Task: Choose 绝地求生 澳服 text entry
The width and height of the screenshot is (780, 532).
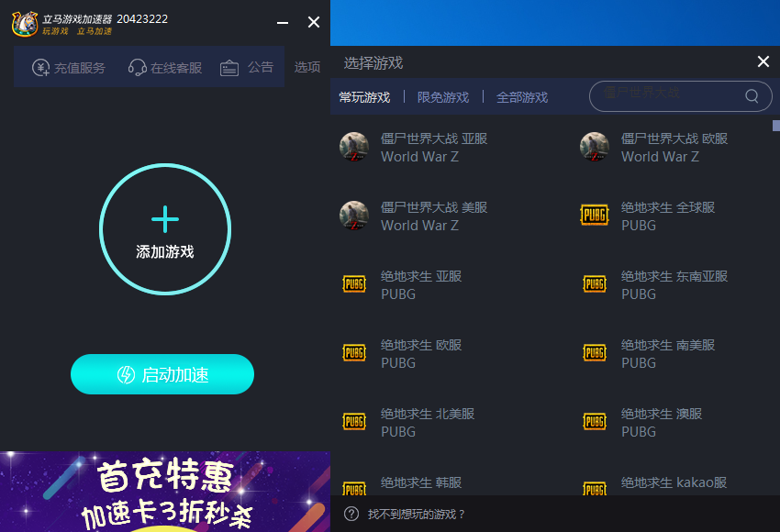Action: point(662,422)
